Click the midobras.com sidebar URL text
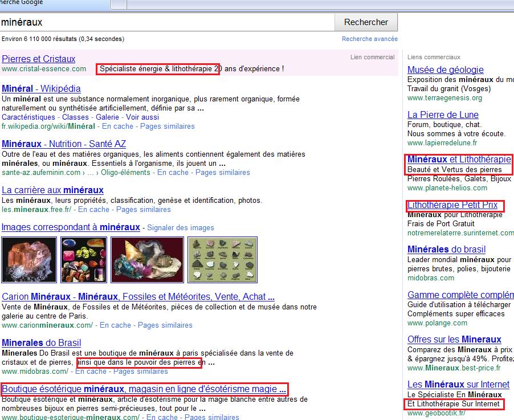The height and width of the screenshot is (420, 514). coord(431,278)
